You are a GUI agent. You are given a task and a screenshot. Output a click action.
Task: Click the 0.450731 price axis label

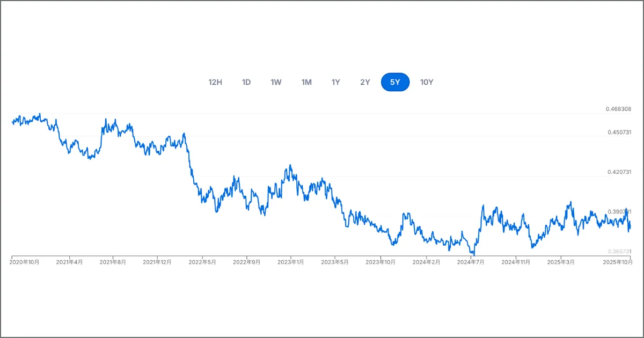[x=619, y=133]
